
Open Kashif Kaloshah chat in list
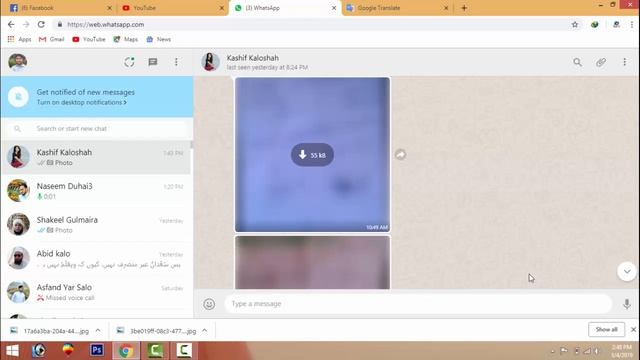pos(96,157)
